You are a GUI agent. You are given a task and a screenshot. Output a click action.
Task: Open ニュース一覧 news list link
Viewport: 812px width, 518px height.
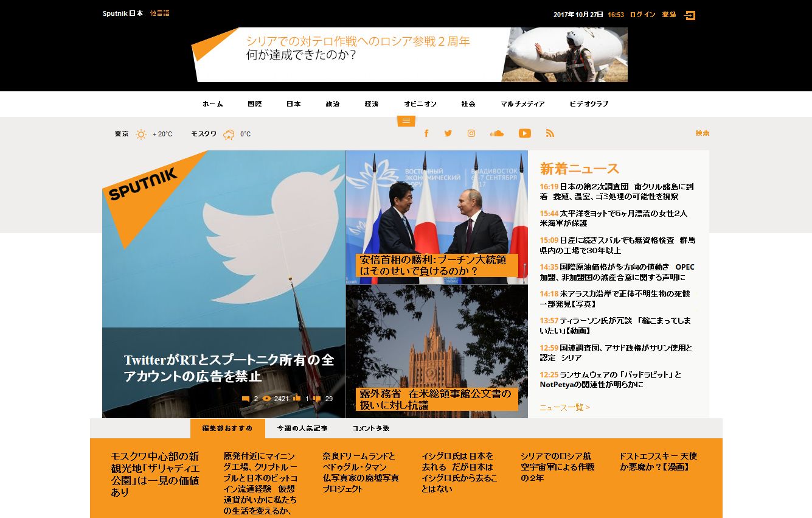[x=564, y=407]
